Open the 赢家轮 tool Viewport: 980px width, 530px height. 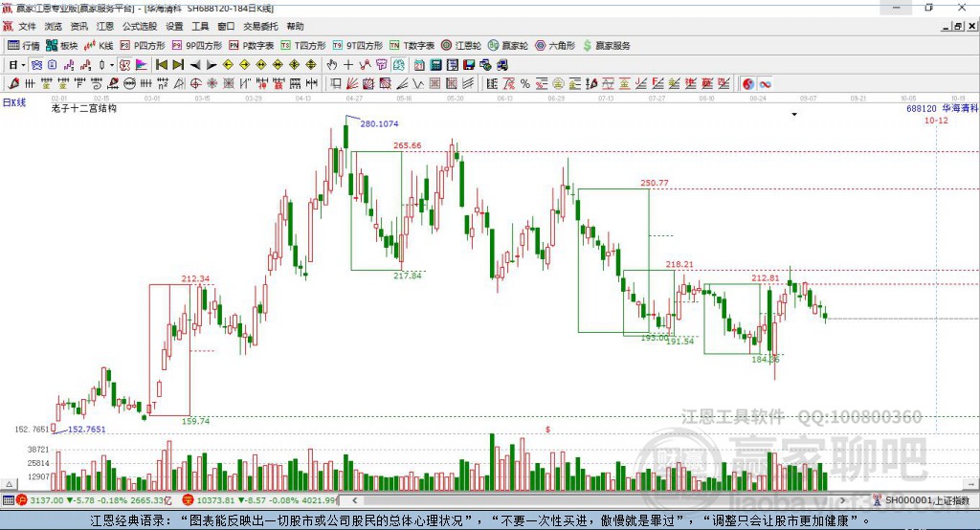pyautogui.click(x=508, y=46)
